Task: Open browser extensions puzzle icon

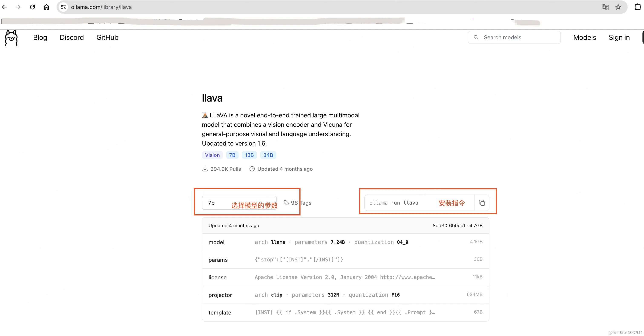Action: point(638,7)
